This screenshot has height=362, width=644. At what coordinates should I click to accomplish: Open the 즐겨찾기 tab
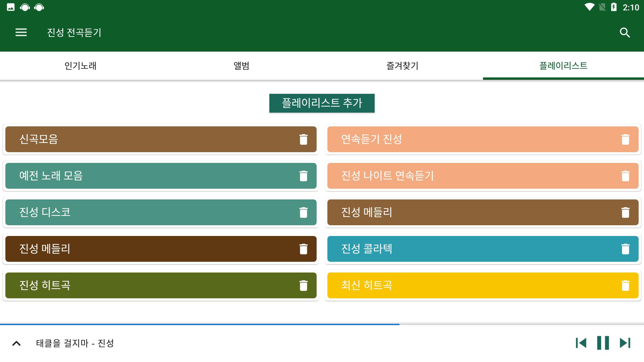[402, 66]
